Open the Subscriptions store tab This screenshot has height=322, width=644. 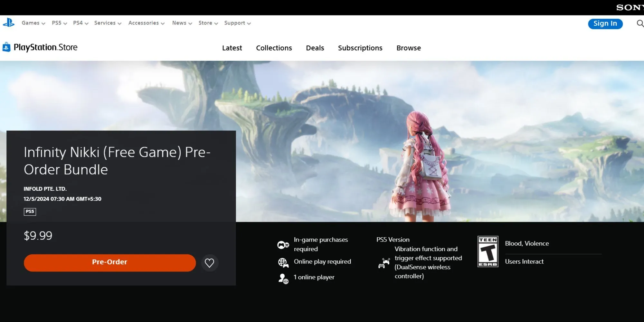coord(360,48)
